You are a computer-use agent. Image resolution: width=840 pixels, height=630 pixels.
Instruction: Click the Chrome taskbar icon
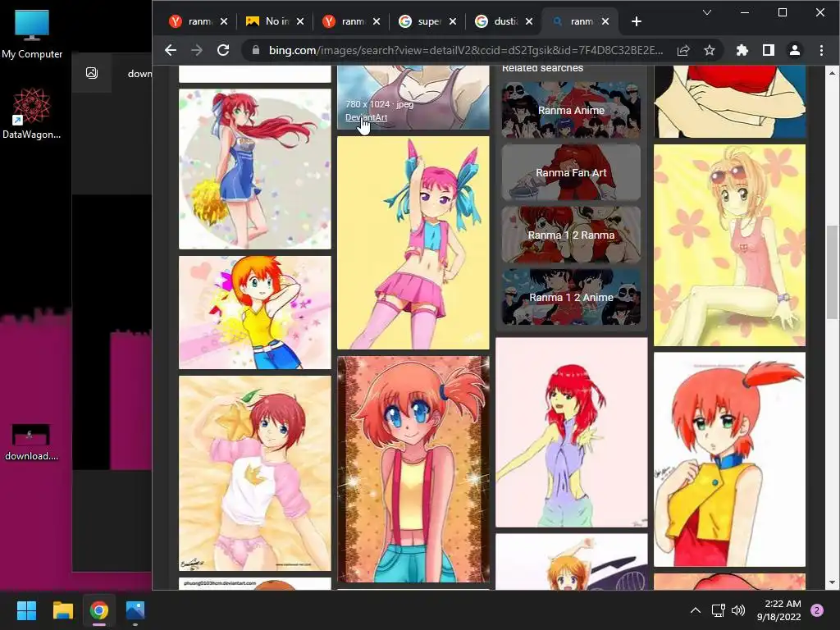pos(99,610)
